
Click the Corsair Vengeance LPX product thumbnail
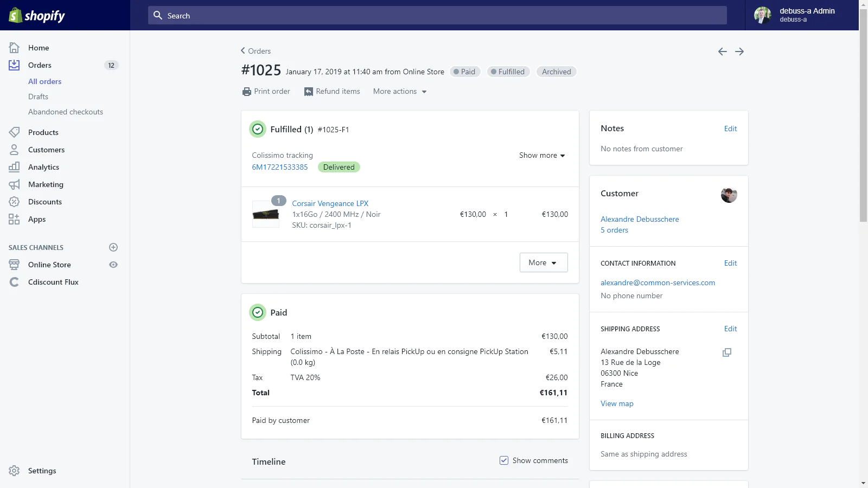click(266, 214)
